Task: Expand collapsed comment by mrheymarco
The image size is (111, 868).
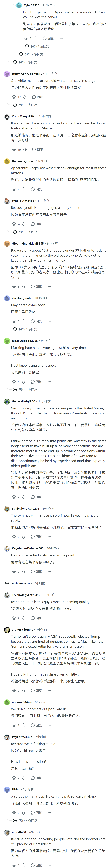Action: point(7,583)
